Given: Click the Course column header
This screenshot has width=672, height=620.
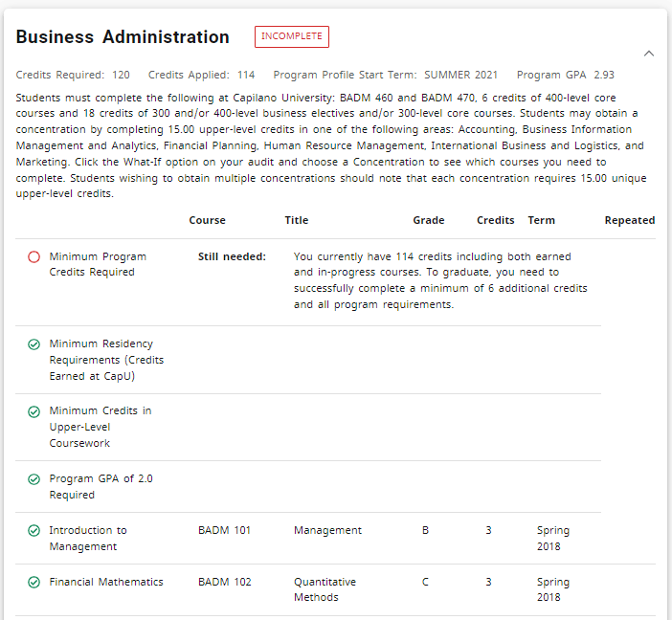Looking at the screenshot, I should pyautogui.click(x=207, y=220).
